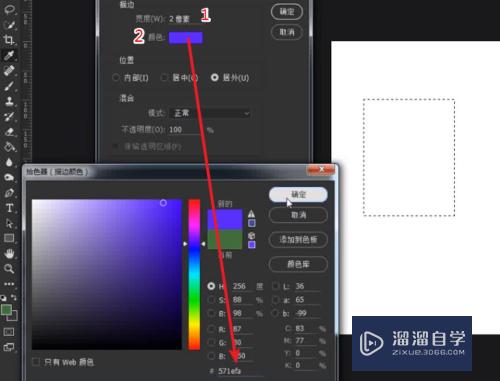500x381 pixels.
Task: Open the Edit Toolbar three-dots menu
Action: [x=9, y=284]
